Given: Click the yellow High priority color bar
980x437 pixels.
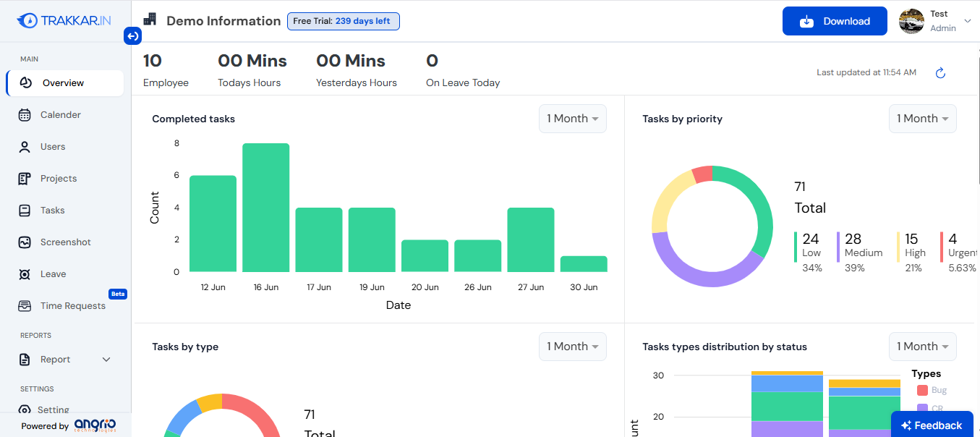Looking at the screenshot, I should point(898,247).
